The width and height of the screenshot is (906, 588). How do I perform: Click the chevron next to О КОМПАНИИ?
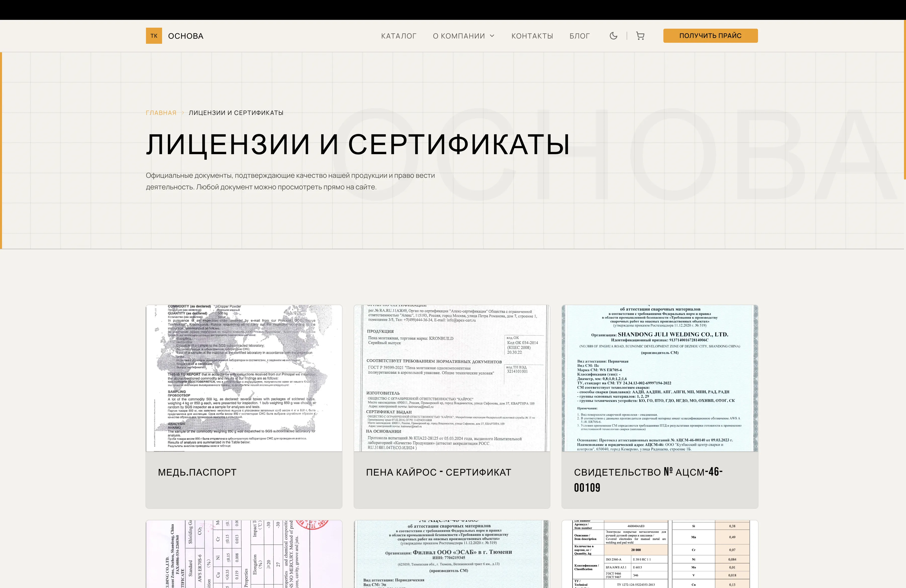pos(492,36)
